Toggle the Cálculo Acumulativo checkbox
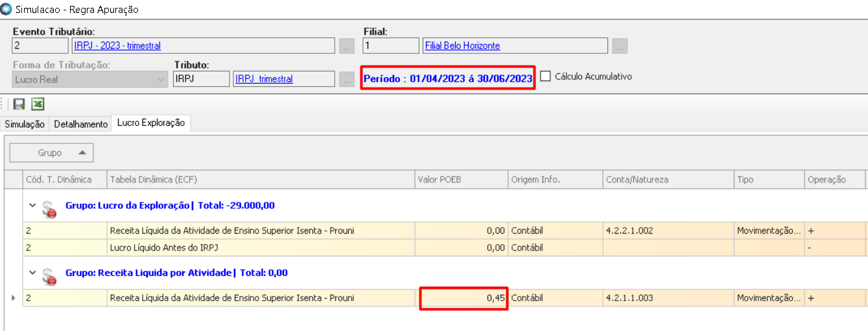The height and width of the screenshot is (331, 868). 546,76
